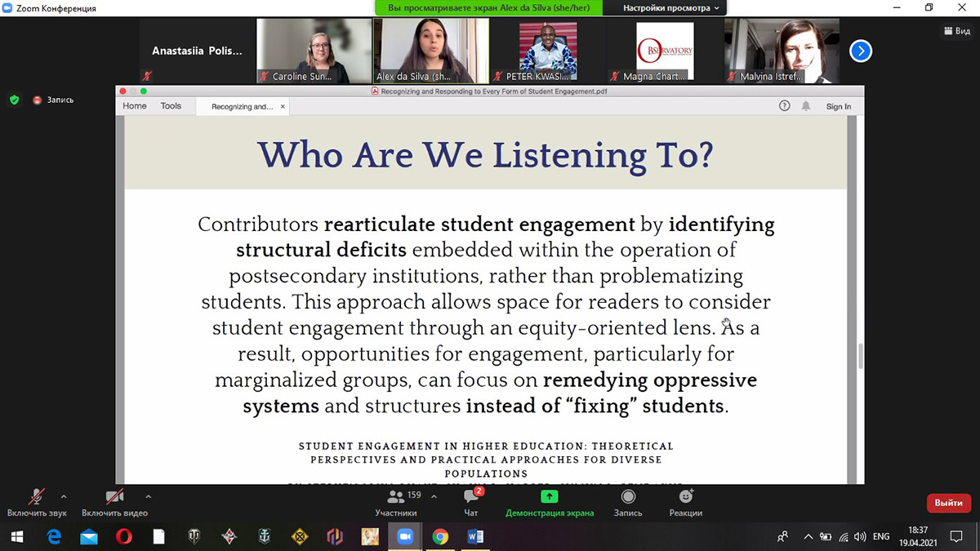Click the green Share Screen icon
This screenshot has height=551, width=980.
click(550, 496)
